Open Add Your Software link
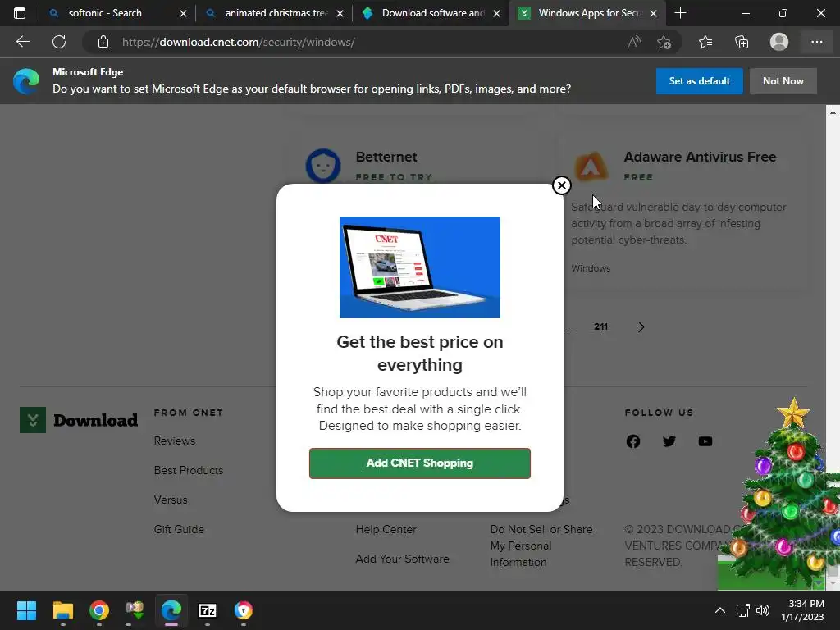The width and height of the screenshot is (840, 630). [402, 558]
